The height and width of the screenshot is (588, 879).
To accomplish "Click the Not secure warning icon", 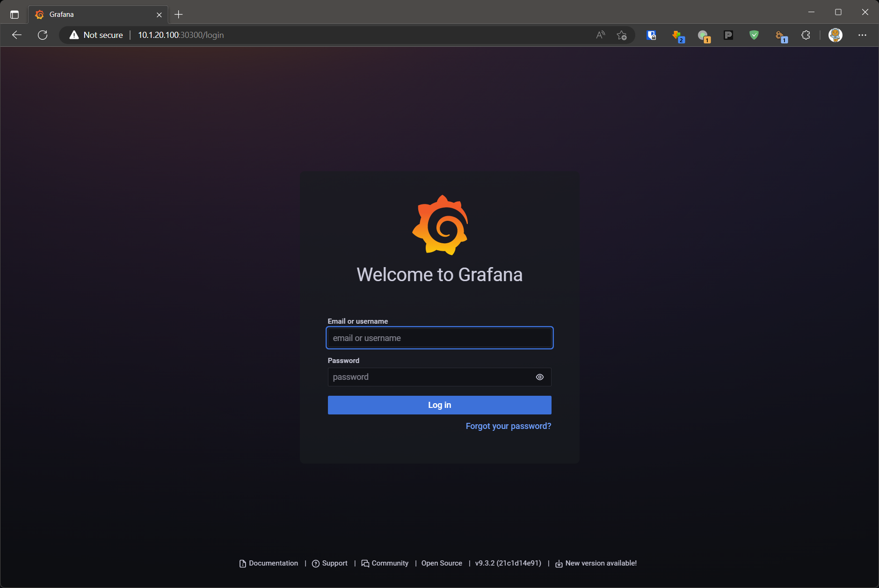I will 74,35.
